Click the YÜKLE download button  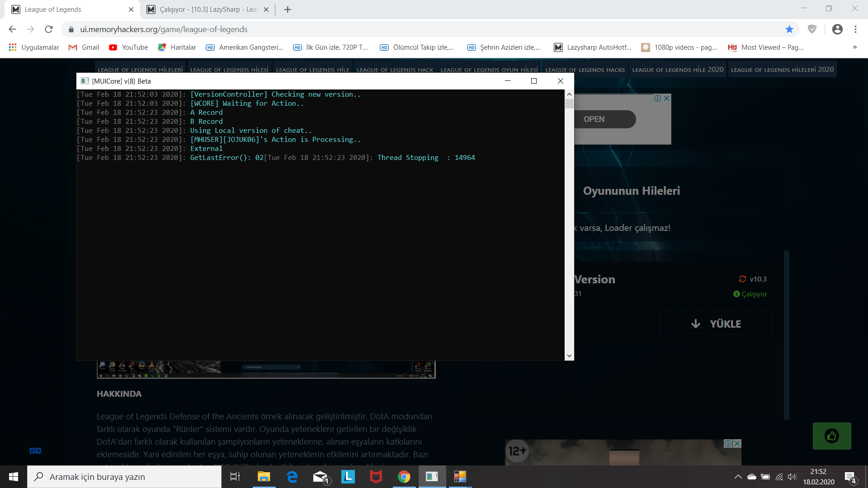click(716, 324)
